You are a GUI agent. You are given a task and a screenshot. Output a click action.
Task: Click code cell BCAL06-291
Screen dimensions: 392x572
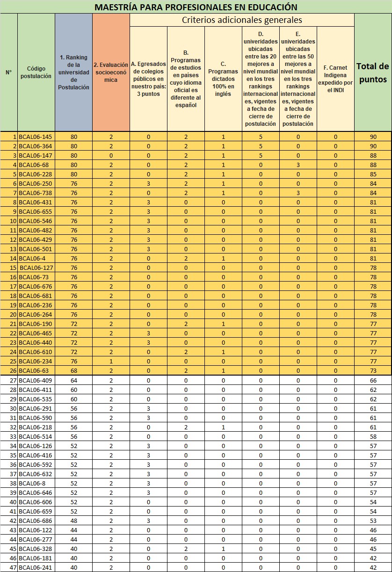(x=36, y=408)
